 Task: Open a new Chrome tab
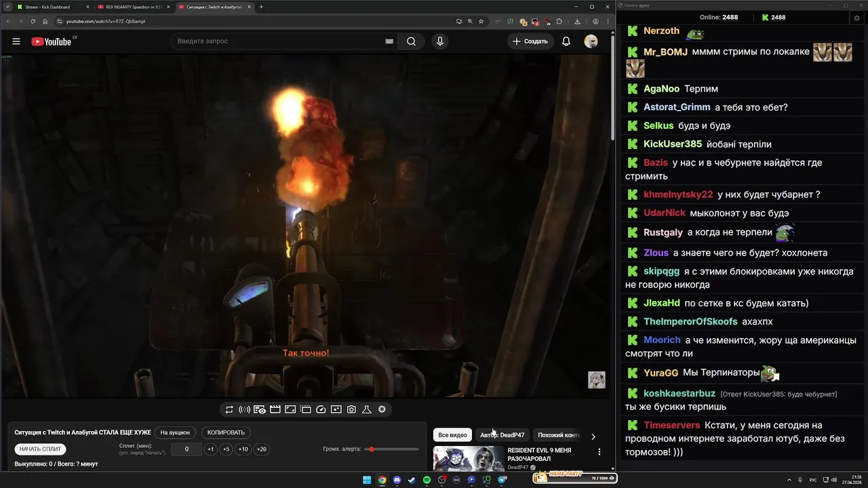coord(261,7)
